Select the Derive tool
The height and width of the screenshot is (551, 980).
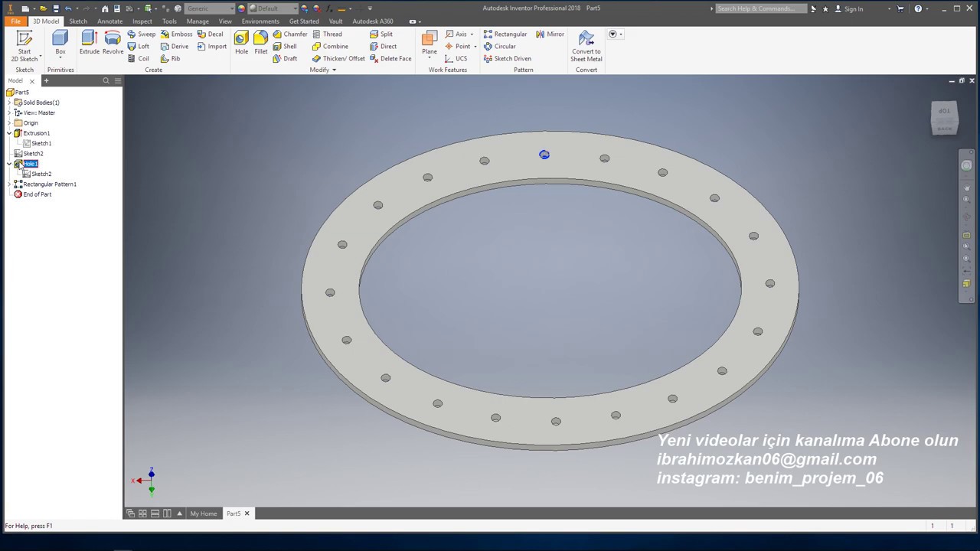click(175, 47)
